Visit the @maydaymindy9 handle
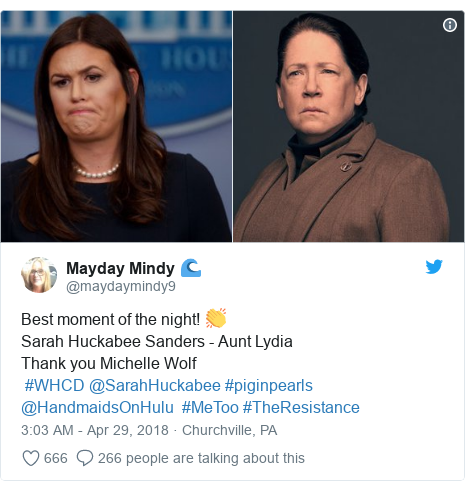This screenshot has width=465, height=490. 121,286
